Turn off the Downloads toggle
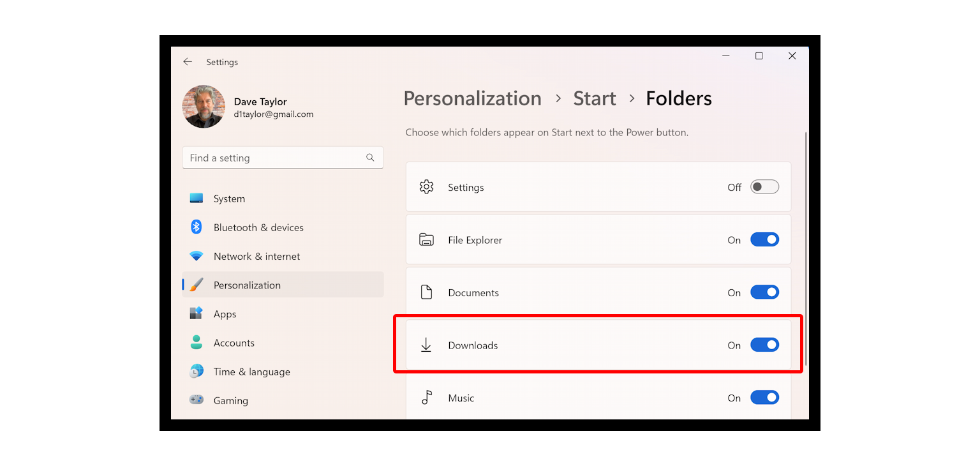980x466 pixels. point(764,345)
